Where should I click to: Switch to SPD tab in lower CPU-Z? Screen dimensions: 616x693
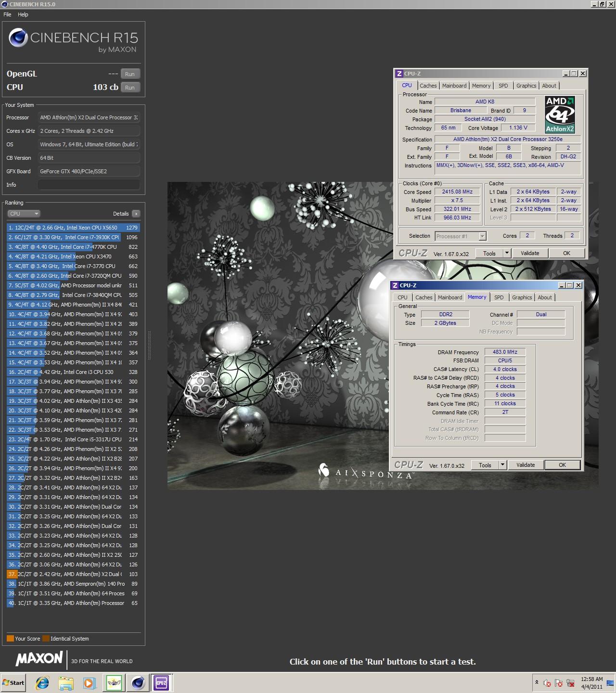pyautogui.click(x=499, y=297)
